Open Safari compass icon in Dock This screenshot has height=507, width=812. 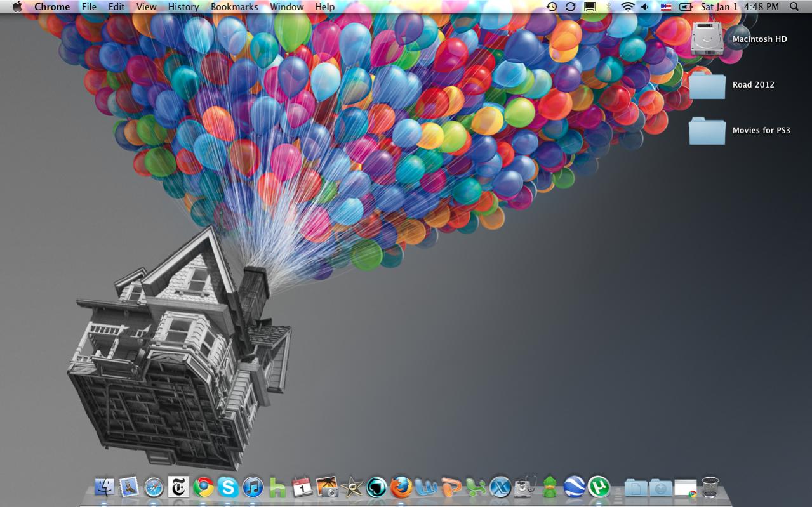(x=154, y=487)
